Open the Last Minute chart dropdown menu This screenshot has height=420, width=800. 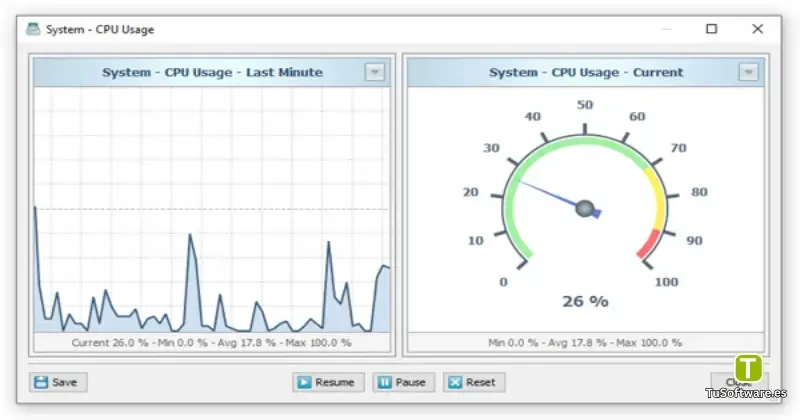click(x=374, y=72)
